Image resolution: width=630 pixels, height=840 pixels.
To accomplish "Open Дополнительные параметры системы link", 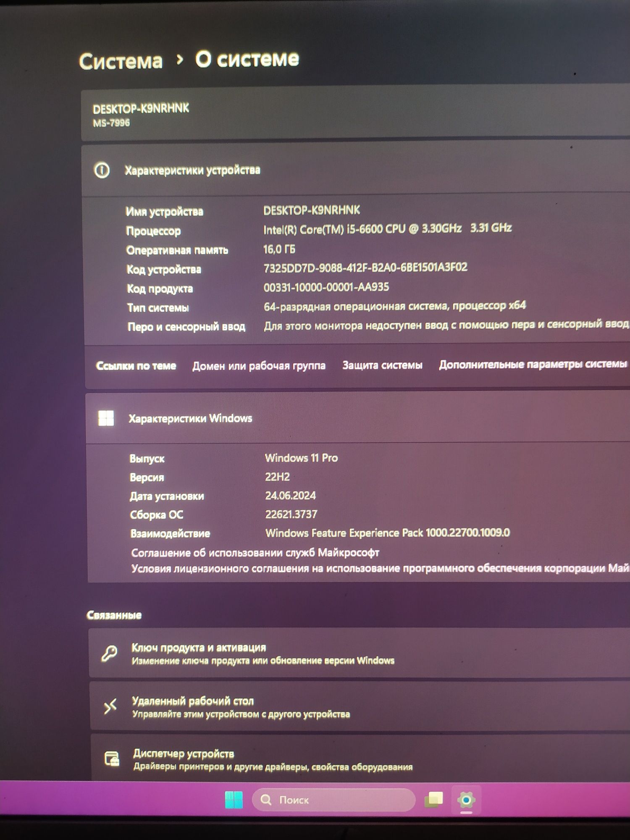I will (x=533, y=364).
